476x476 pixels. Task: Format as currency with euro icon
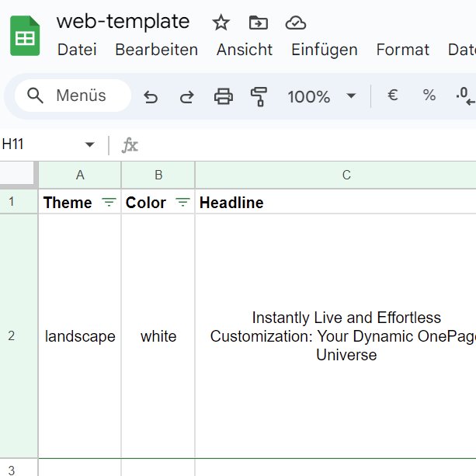point(392,96)
